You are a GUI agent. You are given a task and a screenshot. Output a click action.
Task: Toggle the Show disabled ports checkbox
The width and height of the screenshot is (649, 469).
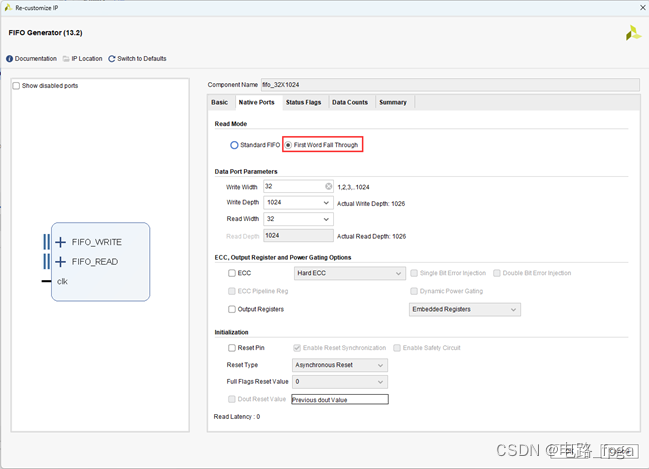[16, 86]
